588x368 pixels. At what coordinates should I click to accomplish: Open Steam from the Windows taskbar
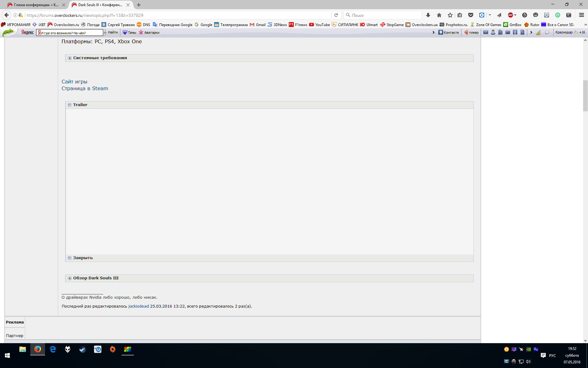tap(83, 349)
